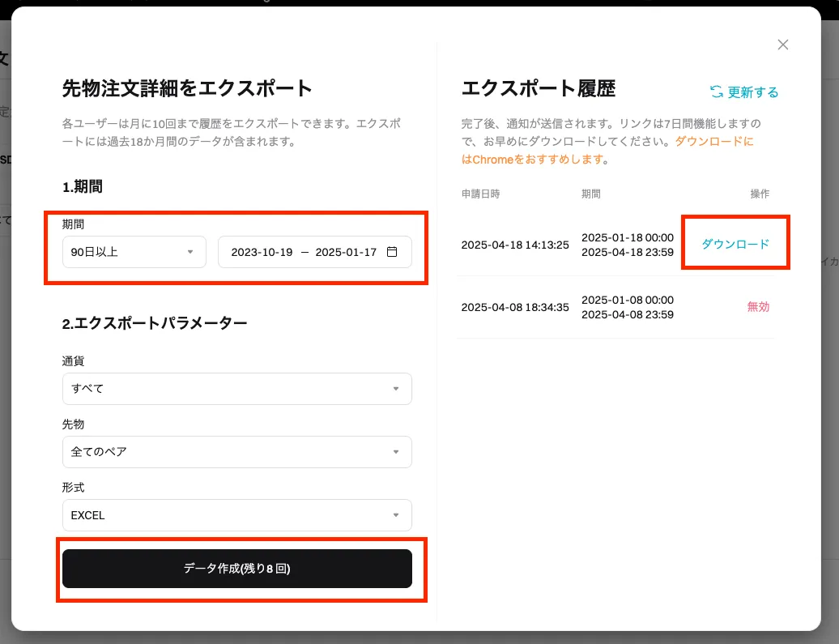This screenshot has height=644, width=839.
Task: Click the arrow on the 90日以上 period selector
Action: coord(190,252)
